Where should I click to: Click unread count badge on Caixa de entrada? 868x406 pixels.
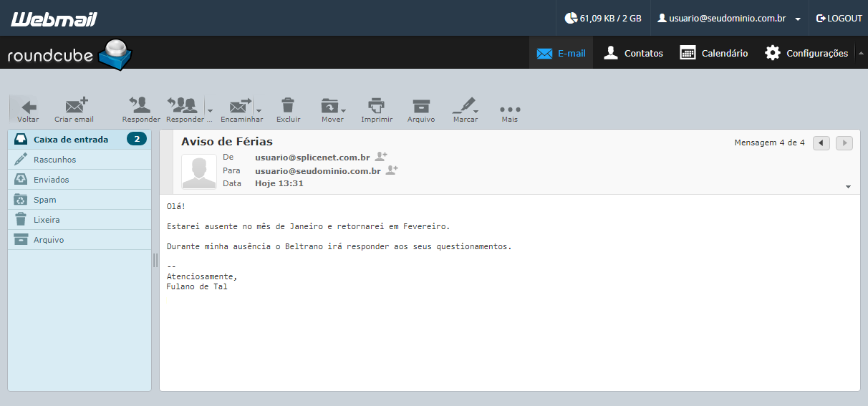point(137,139)
